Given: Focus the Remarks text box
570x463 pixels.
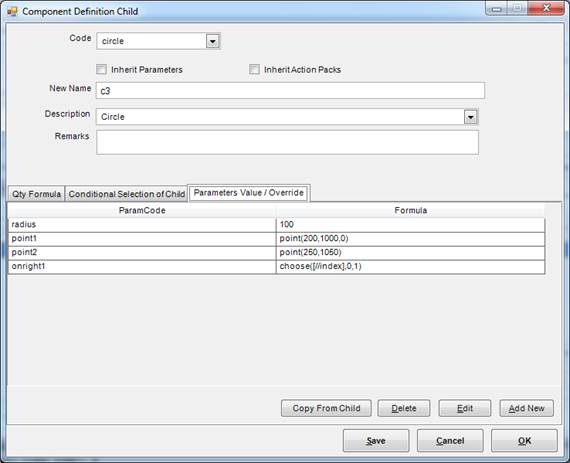Looking at the screenshot, I should coord(287,142).
